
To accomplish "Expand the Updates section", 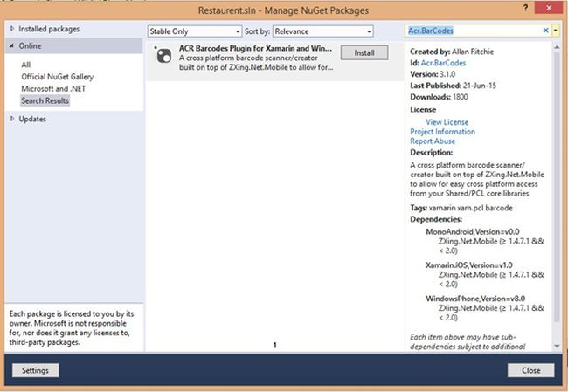I will (x=12, y=119).
